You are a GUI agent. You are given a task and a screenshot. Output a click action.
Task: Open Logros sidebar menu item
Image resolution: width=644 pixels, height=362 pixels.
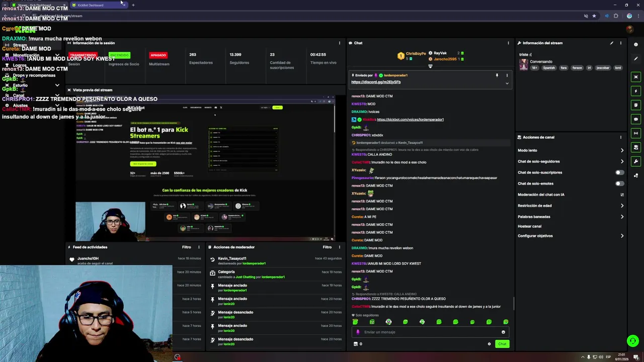[x=30, y=65]
